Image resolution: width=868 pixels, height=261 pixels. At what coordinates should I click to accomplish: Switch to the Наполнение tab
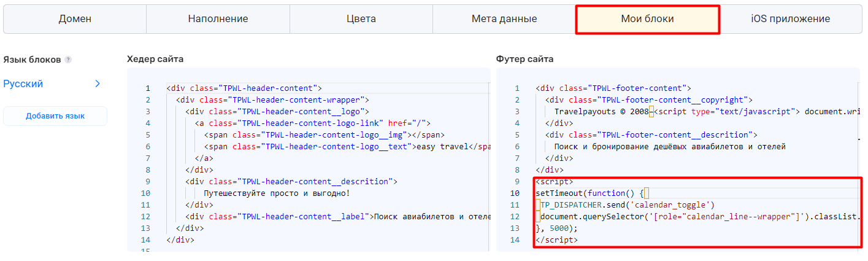tap(218, 19)
